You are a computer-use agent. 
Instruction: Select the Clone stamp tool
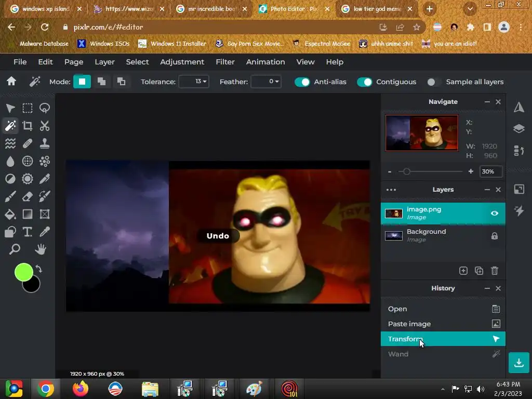click(x=45, y=143)
